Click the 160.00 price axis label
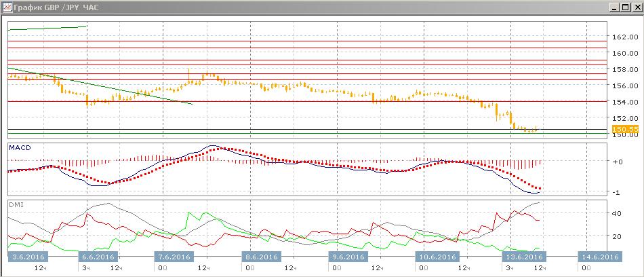Screen dimensions: 644x277 (x=625, y=53)
